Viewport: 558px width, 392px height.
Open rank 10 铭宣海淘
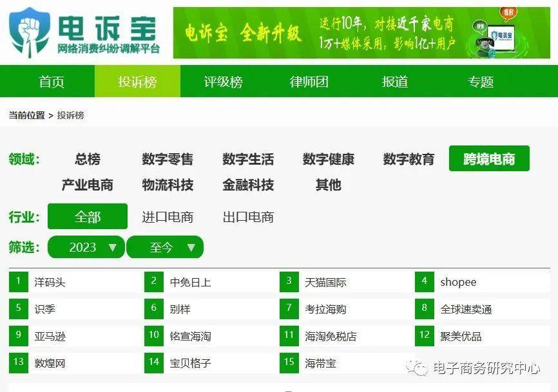coord(190,336)
